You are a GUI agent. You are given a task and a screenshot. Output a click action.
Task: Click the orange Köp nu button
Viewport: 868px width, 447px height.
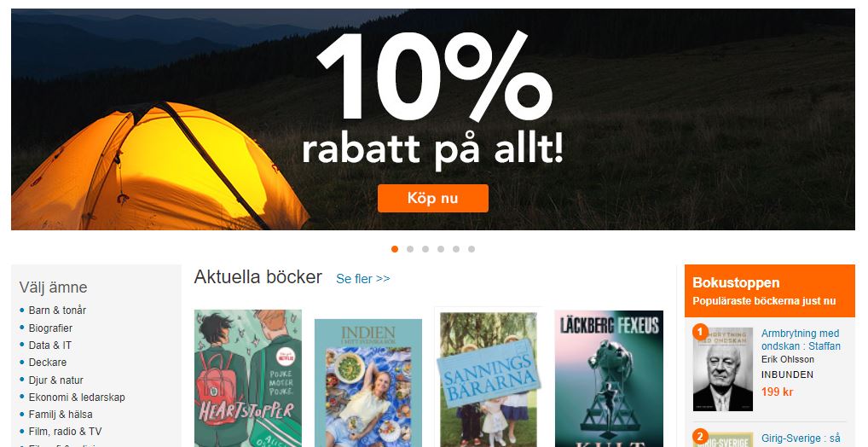pos(433,198)
